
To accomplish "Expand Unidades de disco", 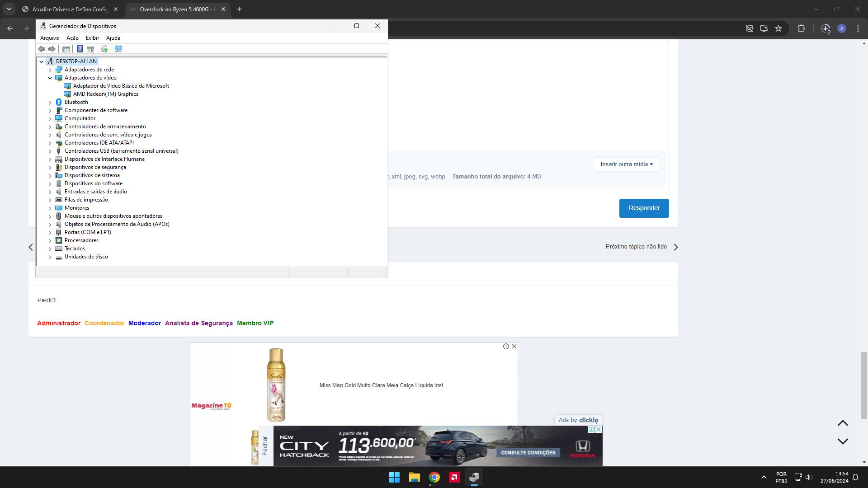I will pyautogui.click(x=50, y=257).
